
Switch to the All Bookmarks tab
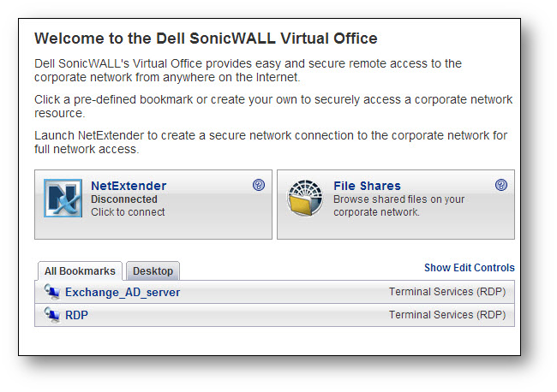point(80,271)
